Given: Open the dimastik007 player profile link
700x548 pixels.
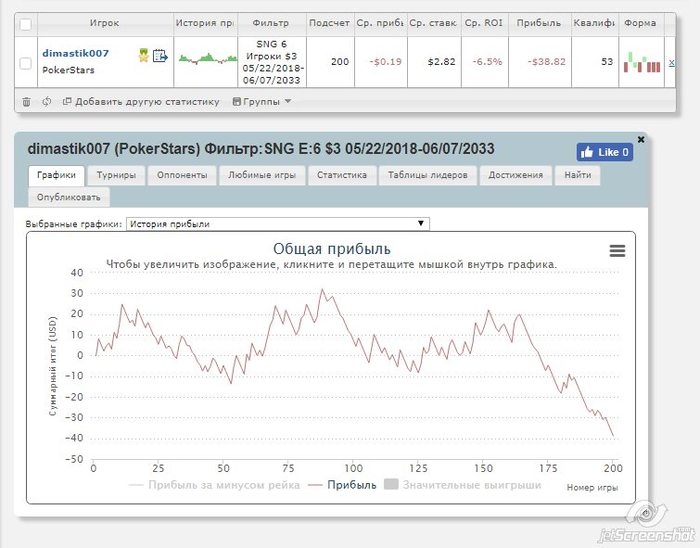Looking at the screenshot, I should point(75,53).
